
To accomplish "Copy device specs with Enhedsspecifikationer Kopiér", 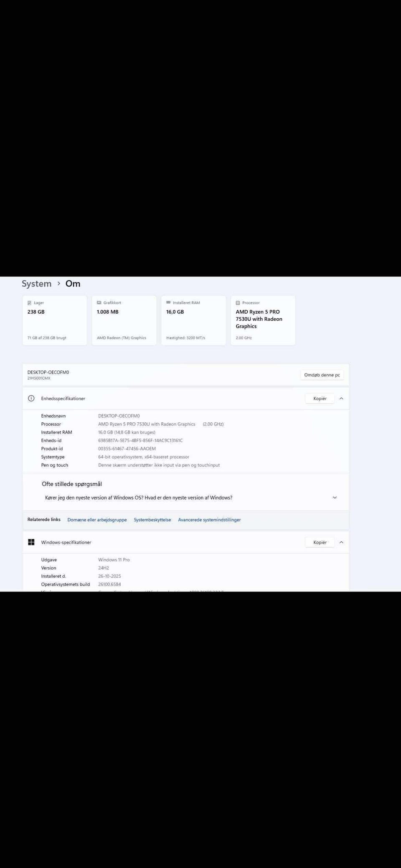I will click(x=320, y=398).
